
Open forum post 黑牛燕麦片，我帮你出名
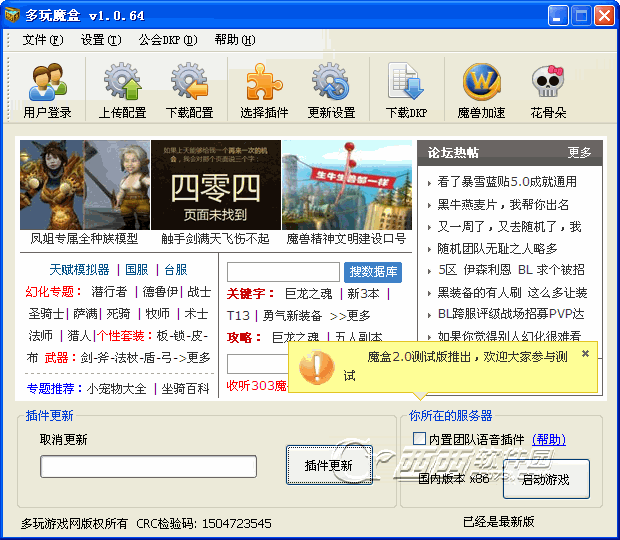(503, 205)
